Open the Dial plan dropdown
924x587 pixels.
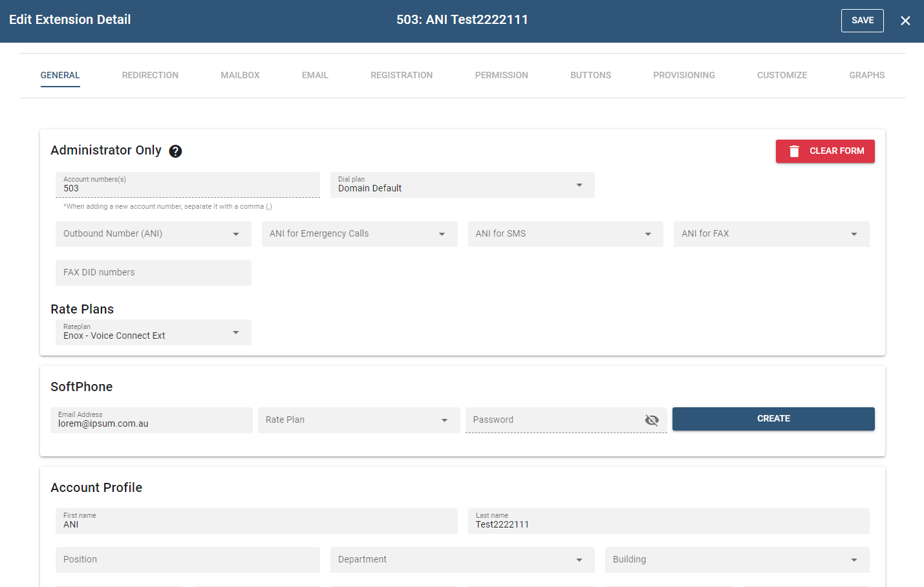pyautogui.click(x=462, y=185)
